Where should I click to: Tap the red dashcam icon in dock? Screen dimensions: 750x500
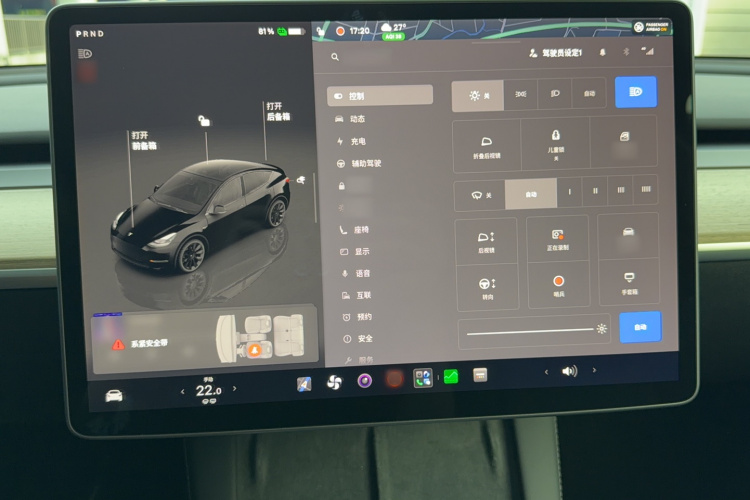[394, 379]
